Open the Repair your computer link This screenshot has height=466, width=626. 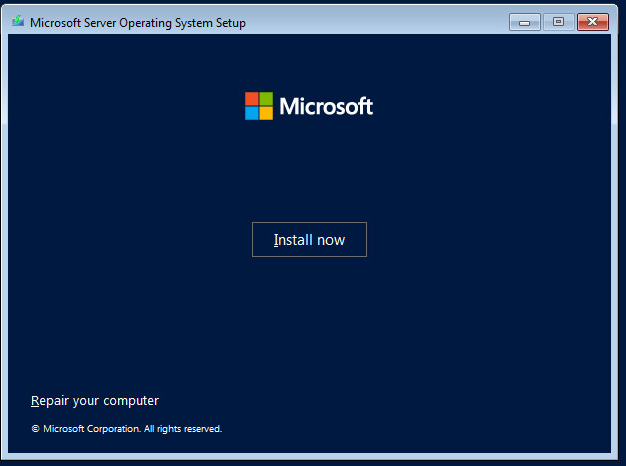coord(95,401)
